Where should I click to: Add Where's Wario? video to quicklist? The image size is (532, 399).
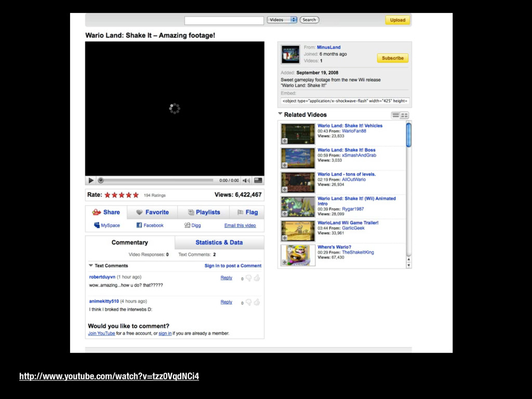pos(285,262)
